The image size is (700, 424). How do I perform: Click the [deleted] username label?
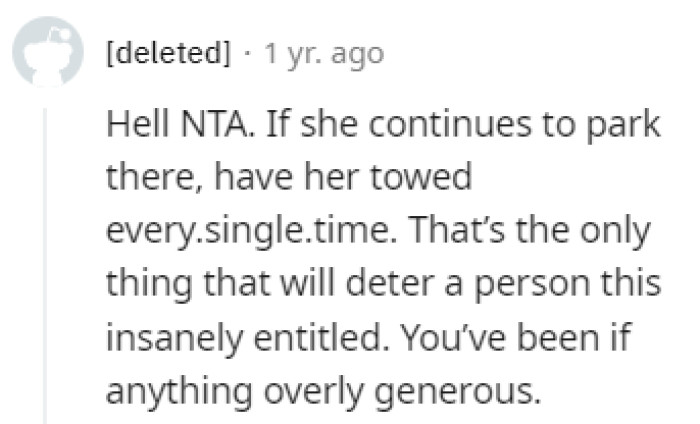tap(167, 53)
